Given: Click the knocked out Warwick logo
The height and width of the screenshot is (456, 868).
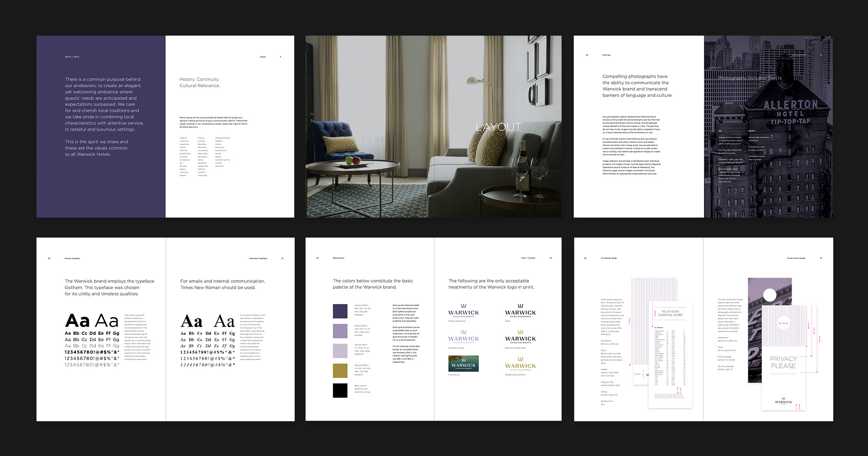Looking at the screenshot, I should pos(464,363).
